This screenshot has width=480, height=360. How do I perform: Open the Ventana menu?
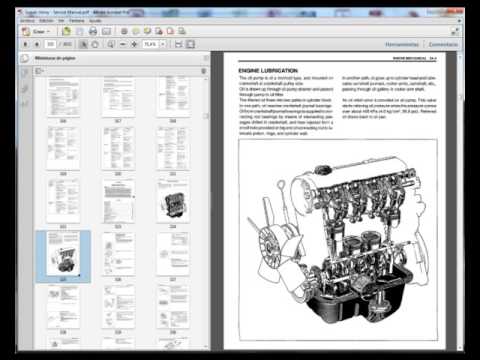coord(77,21)
